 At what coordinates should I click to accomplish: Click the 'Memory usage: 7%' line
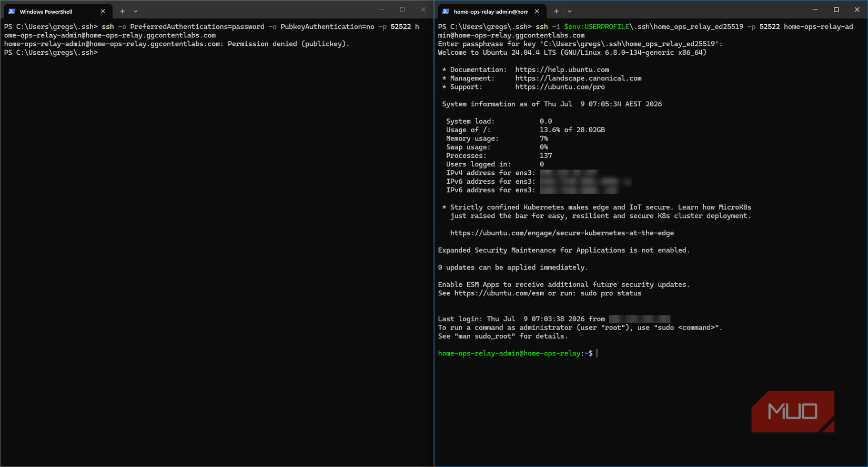pos(497,138)
